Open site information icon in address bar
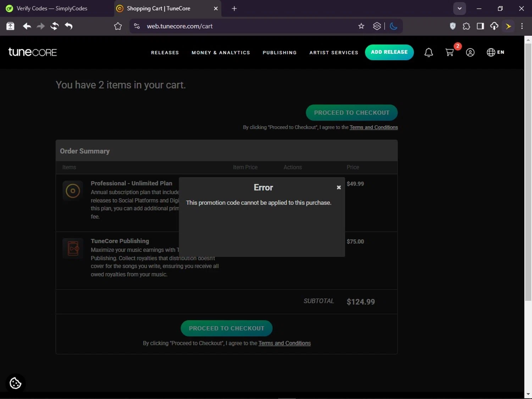This screenshot has height=399, width=532. tap(137, 26)
